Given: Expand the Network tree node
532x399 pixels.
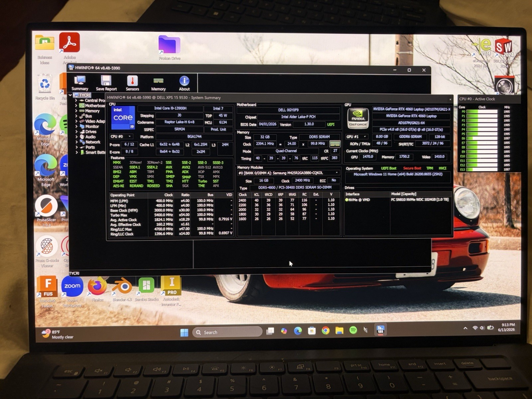Looking at the screenshot, I should [x=76, y=142].
